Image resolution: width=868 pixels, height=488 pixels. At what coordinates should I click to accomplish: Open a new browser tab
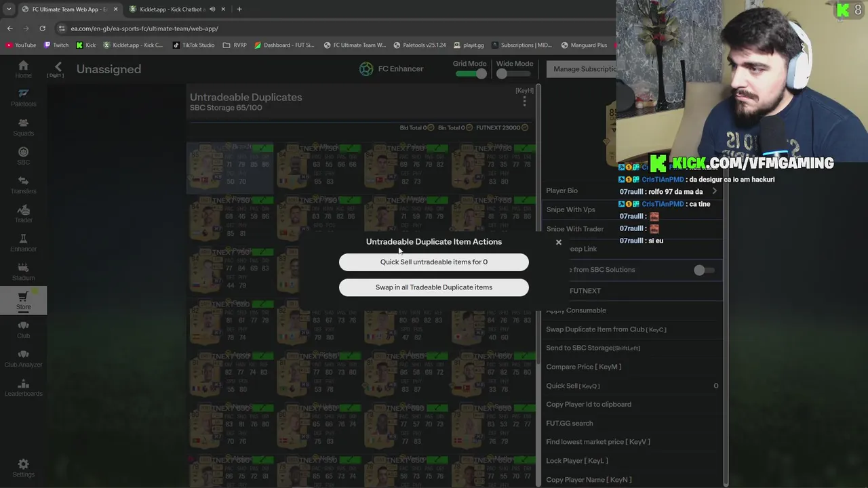tap(239, 9)
